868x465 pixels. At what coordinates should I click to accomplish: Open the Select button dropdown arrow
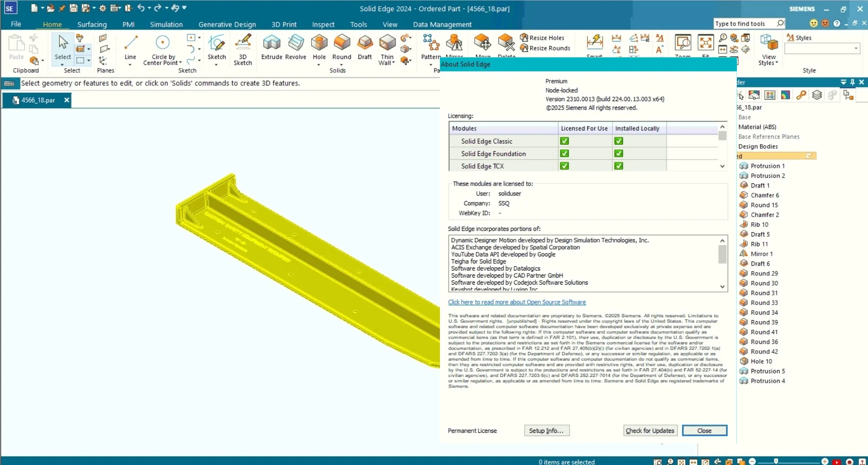click(x=62, y=65)
